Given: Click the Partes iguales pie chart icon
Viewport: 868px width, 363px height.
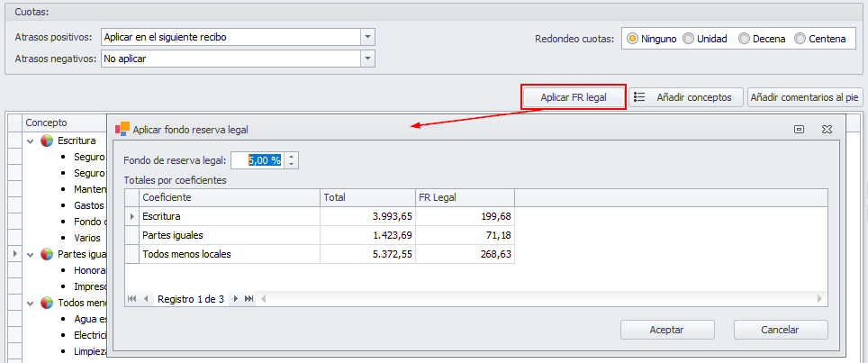Looking at the screenshot, I should [x=47, y=255].
